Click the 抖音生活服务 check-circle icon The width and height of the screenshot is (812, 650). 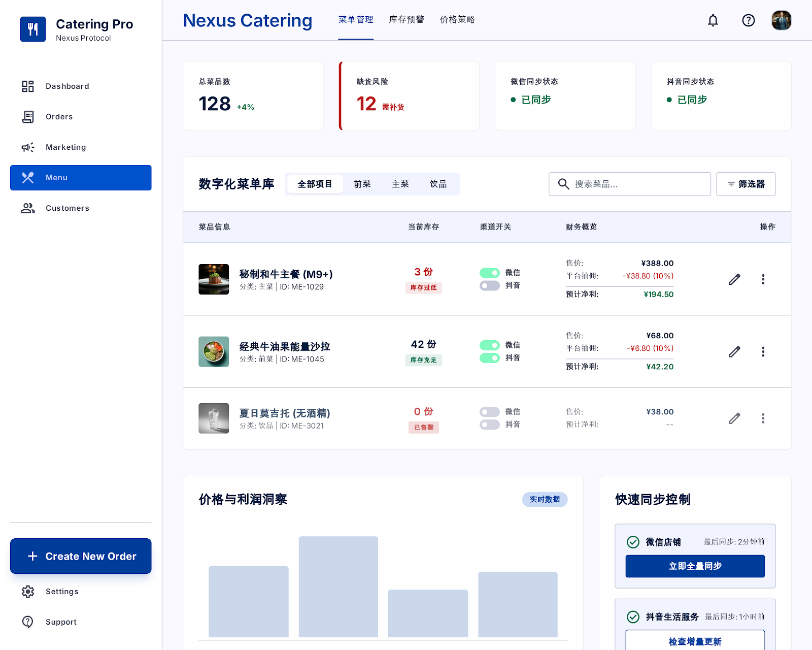point(633,616)
